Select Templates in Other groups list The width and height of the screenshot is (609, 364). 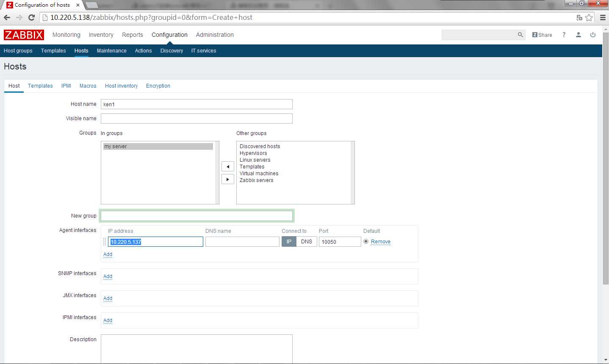(x=252, y=167)
